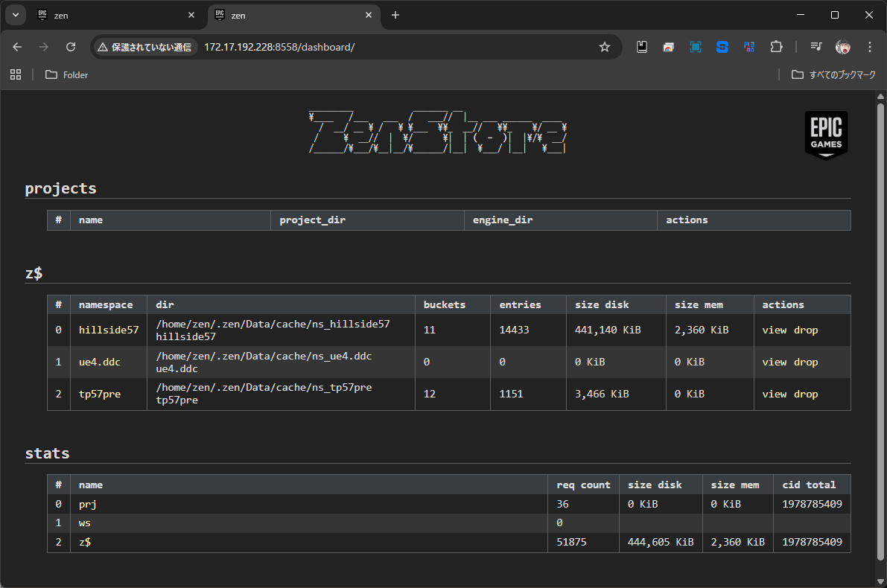Click the Epic Games logo

[x=826, y=134]
